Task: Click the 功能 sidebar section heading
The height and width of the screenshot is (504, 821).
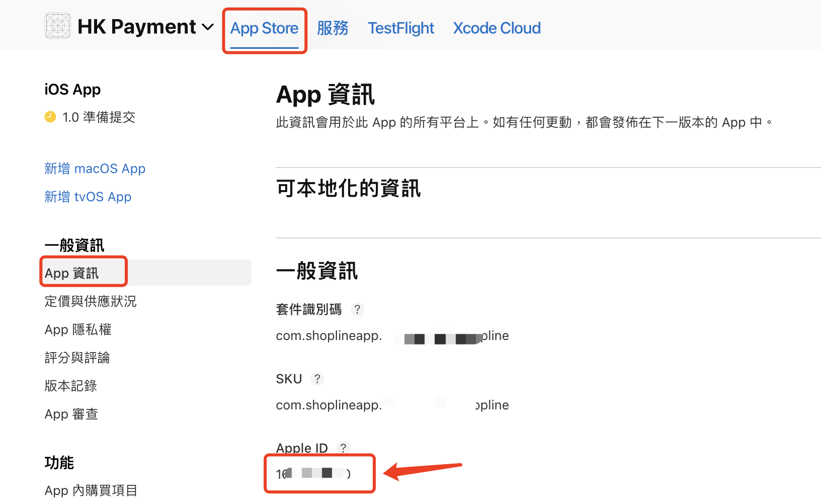Action: click(x=59, y=463)
